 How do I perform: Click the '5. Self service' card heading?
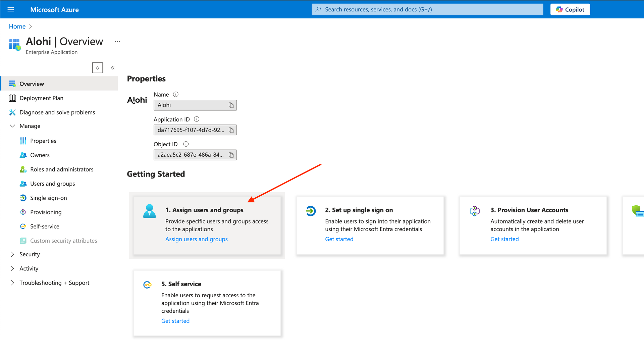tap(181, 284)
